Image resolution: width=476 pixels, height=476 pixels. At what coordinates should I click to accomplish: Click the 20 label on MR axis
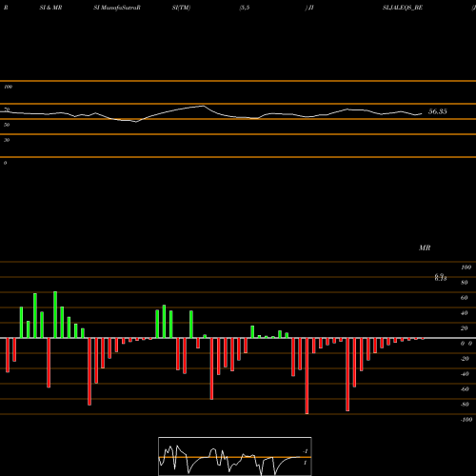pyautogui.click(x=465, y=328)
